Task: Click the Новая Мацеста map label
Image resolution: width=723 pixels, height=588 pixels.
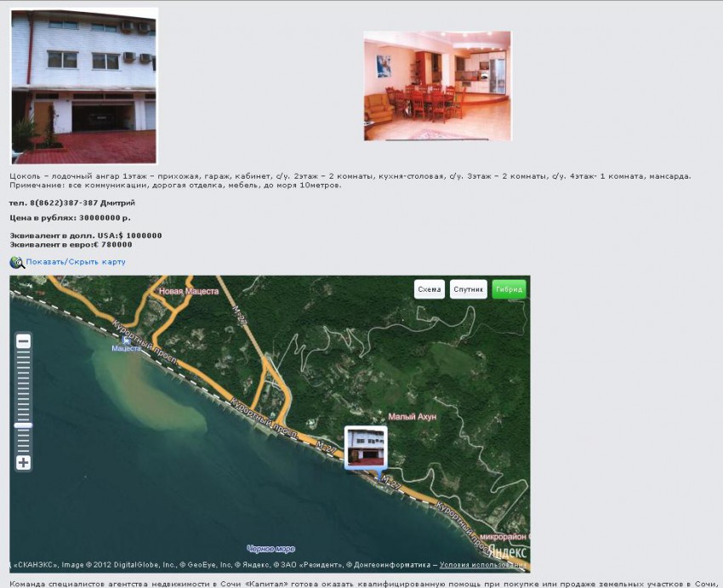Action: [188, 291]
